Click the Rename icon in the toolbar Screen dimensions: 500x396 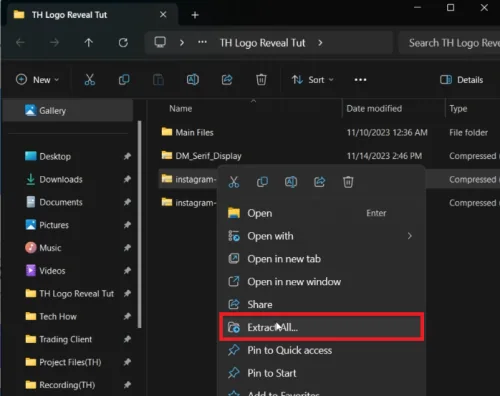click(193, 80)
